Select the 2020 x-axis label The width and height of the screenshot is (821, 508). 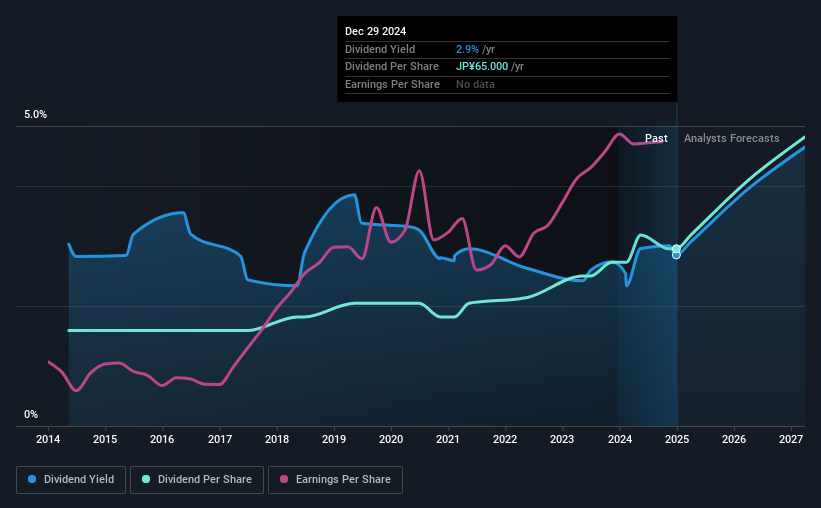click(x=391, y=439)
